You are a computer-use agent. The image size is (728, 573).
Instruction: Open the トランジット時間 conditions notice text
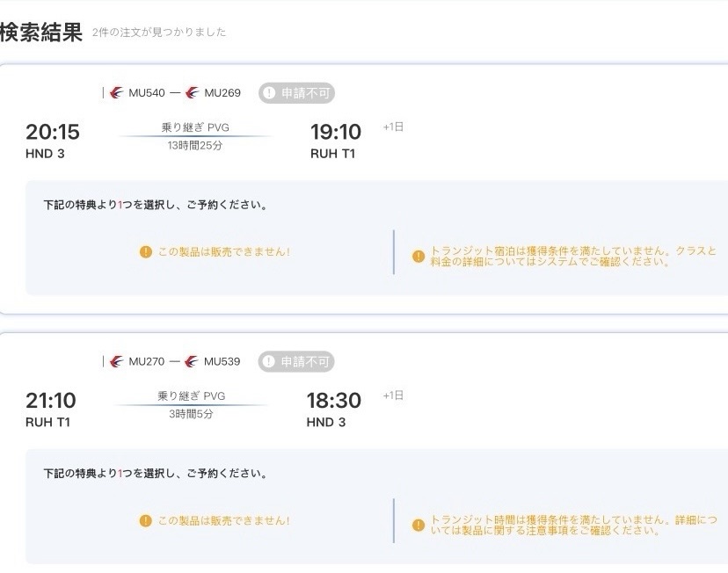click(x=573, y=526)
